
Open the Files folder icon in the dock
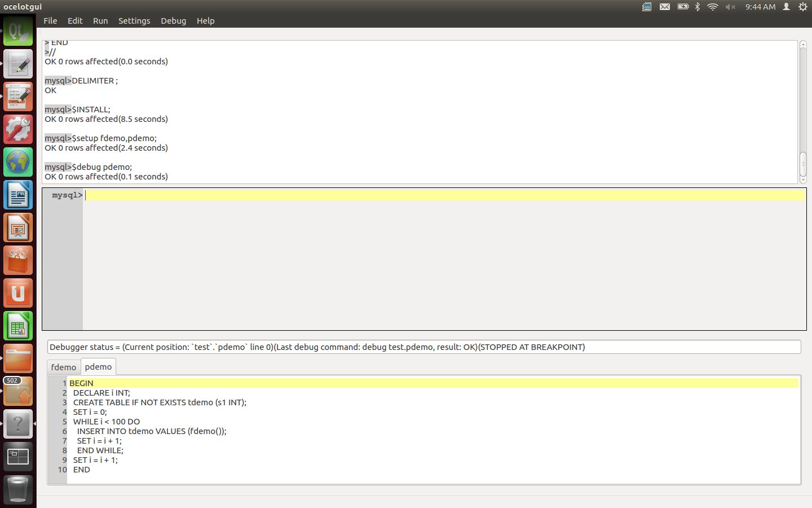click(18, 358)
